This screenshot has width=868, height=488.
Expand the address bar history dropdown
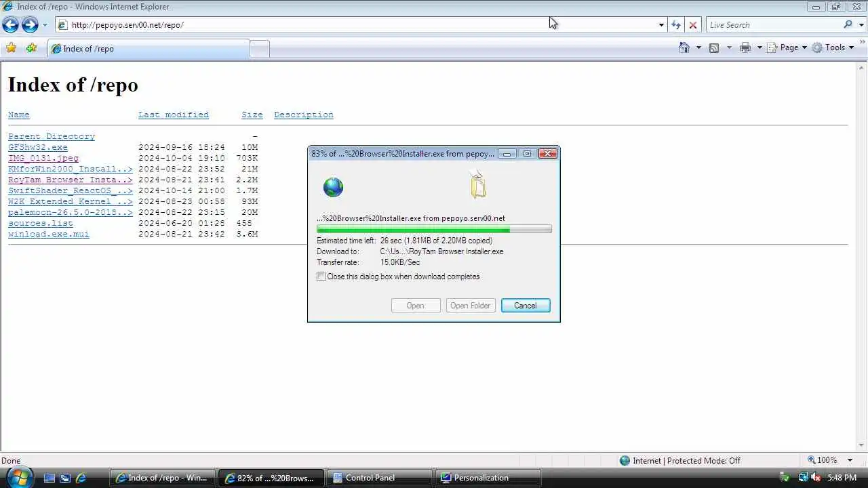point(661,25)
